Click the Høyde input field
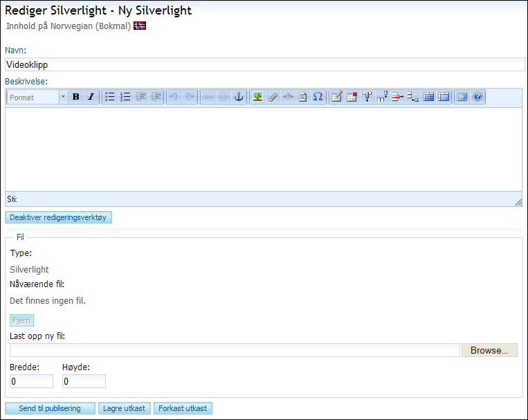The image size is (528, 420). click(84, 381)
